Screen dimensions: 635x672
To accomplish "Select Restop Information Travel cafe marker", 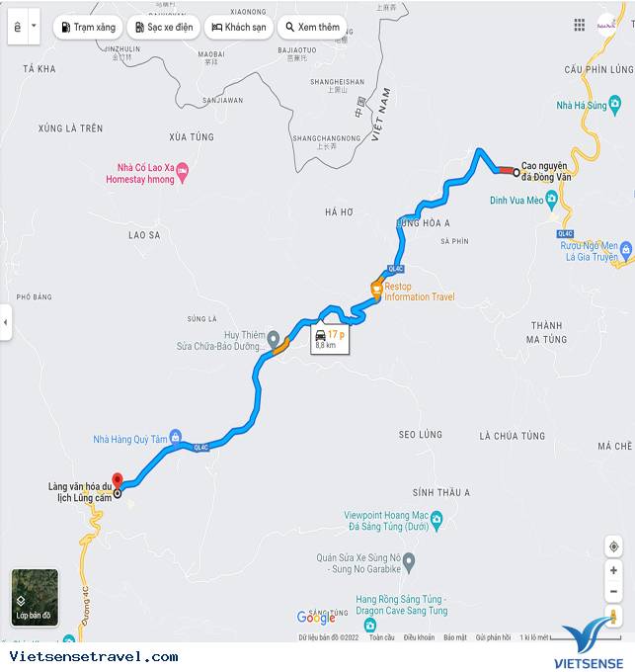I will [376, 291].
